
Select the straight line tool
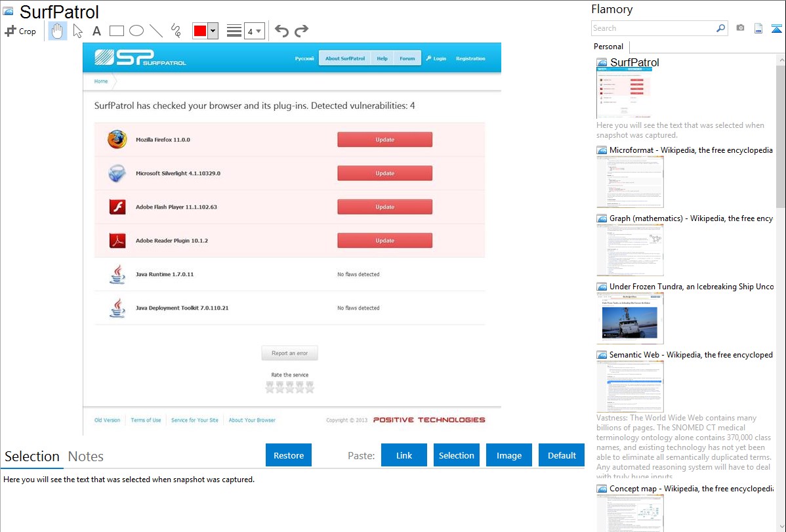(x=156, y=31)
